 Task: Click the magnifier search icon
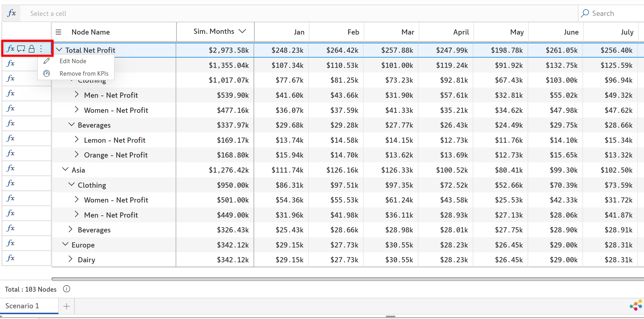pos(585,13)
